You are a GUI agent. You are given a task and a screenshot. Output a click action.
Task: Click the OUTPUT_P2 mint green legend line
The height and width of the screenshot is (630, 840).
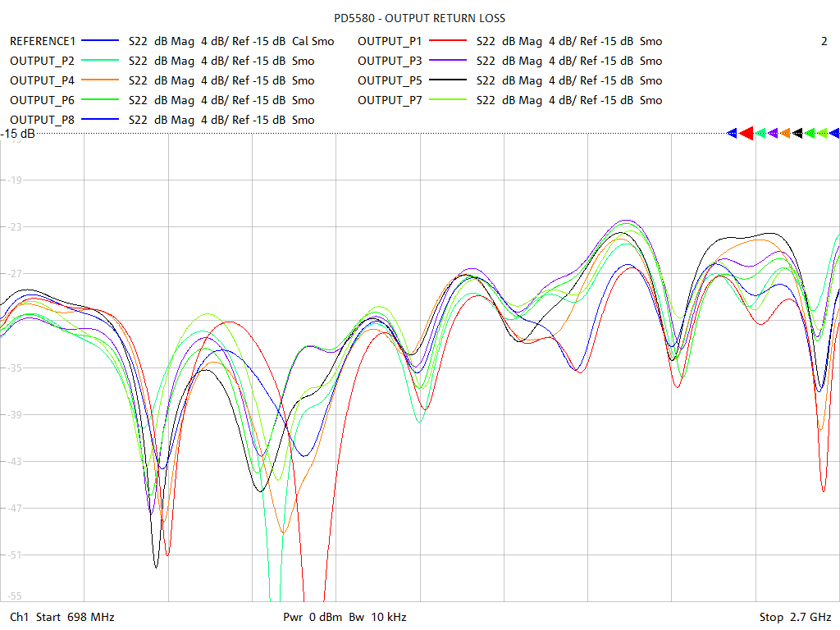click(100, 61)
